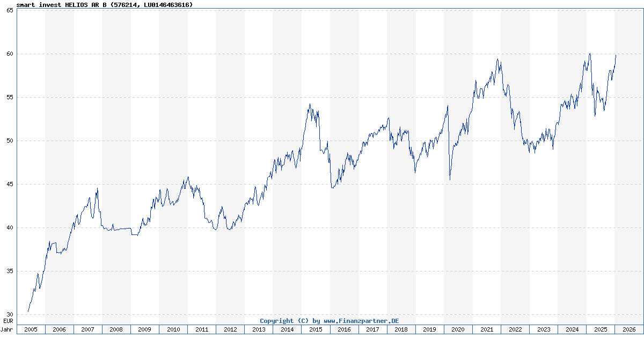Screen dimensions: 644x338
Task: Click the price line's starting point in 2005
Action: coord(28,311)
